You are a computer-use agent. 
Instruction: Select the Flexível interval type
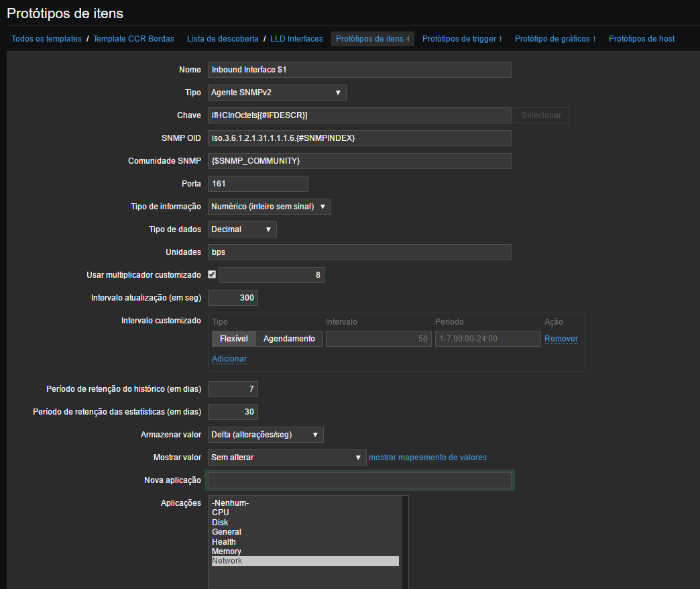234,339
